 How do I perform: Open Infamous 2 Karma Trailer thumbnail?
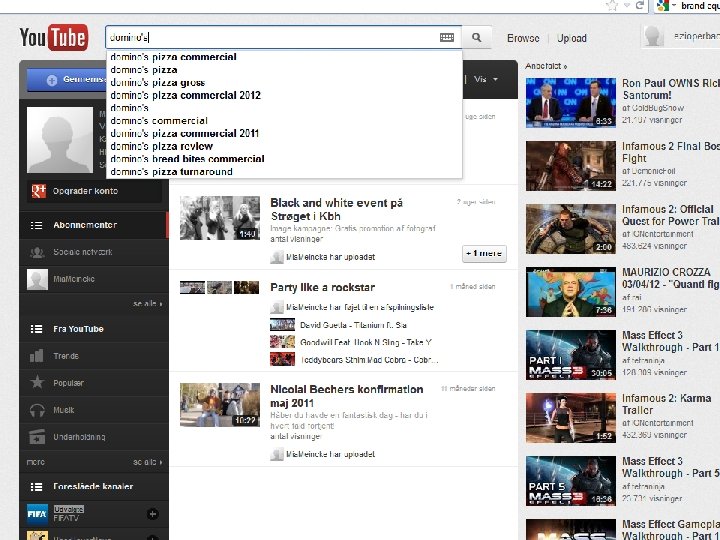[571, 418]
